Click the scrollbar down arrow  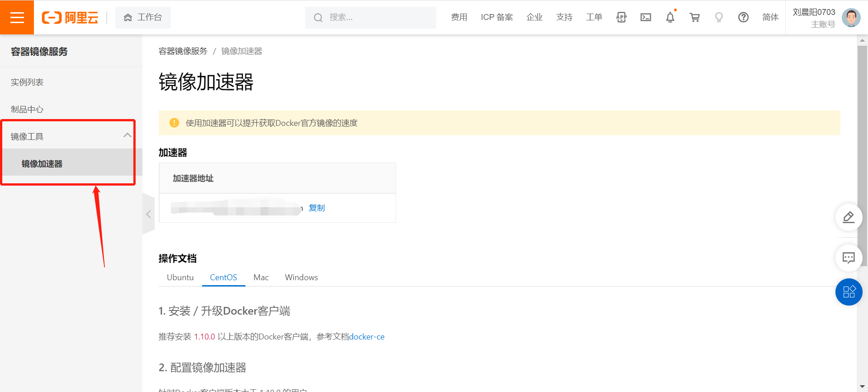click(x=862, y=387)
